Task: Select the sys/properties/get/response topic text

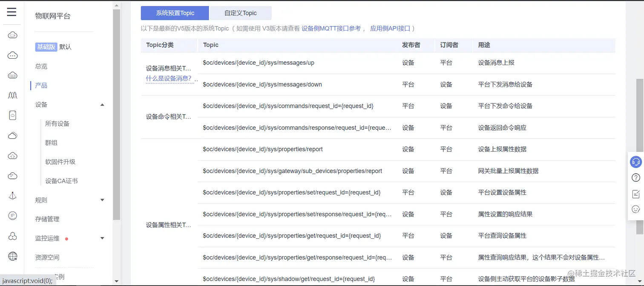Action: pyautogui.click(x=297, y=257)
